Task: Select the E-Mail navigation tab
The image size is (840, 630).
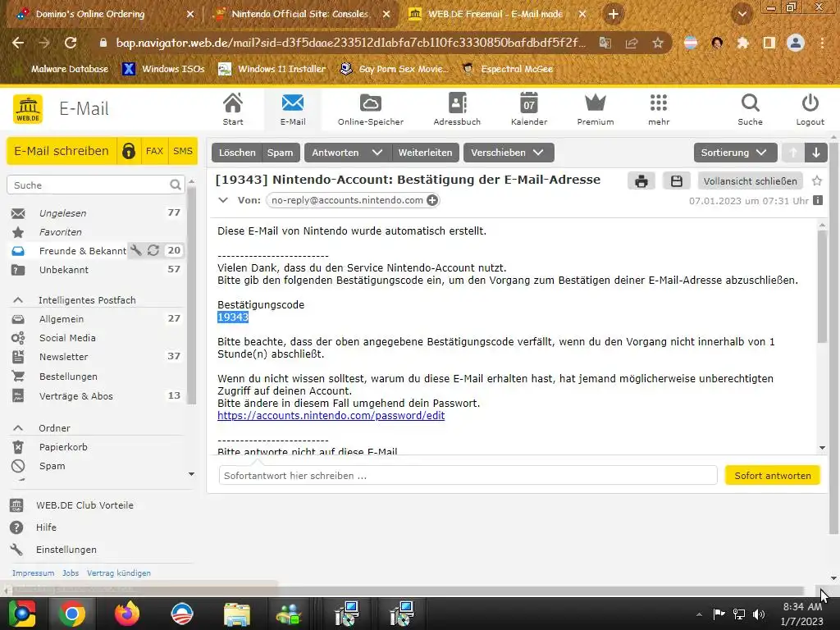Action: coord(293,109)
